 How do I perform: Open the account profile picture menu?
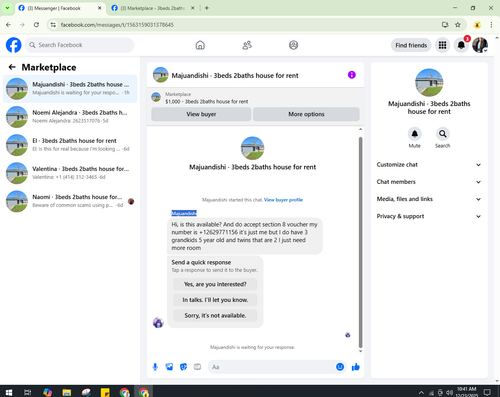click(x=480, y=45)
